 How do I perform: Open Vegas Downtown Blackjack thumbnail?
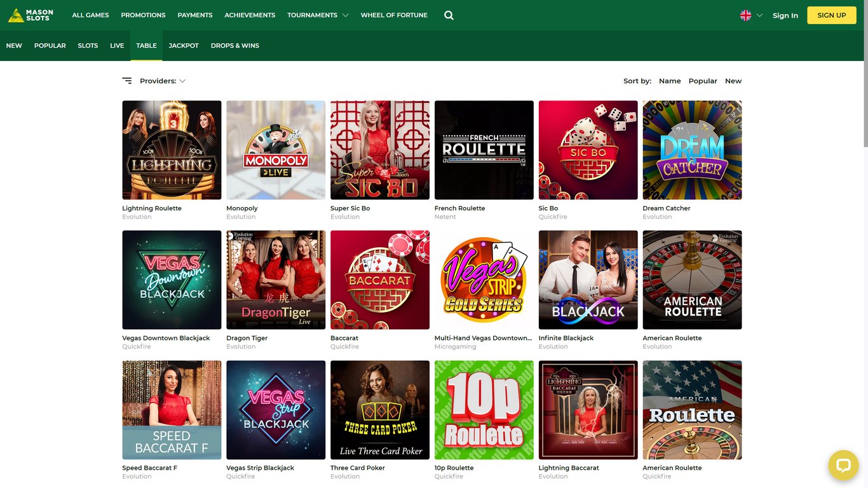click(x=172, y=280)
